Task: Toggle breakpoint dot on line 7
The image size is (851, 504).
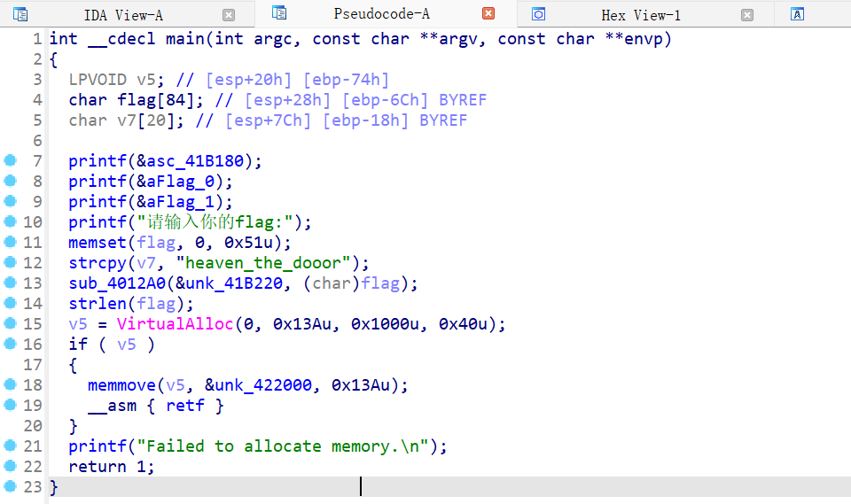Action: [x=10, y=160]
